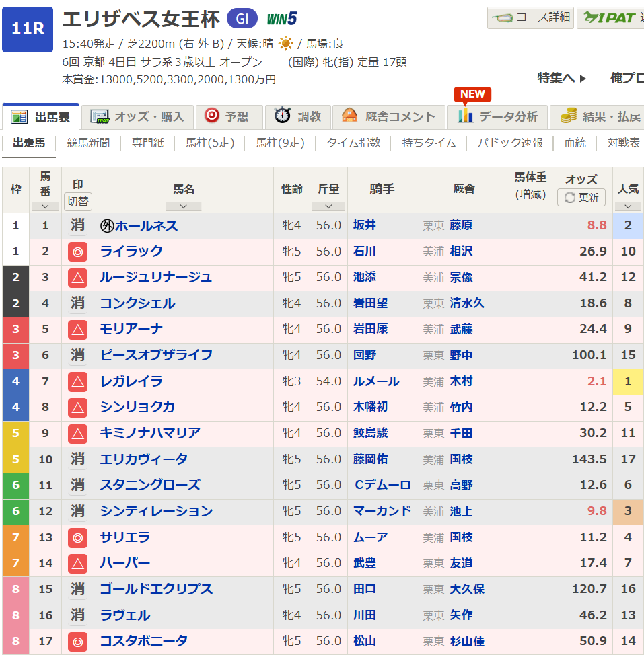Expand the 人気 column sort dropdown
The width and height of the screenshot is (644, 655).
(x=628, y=206)
